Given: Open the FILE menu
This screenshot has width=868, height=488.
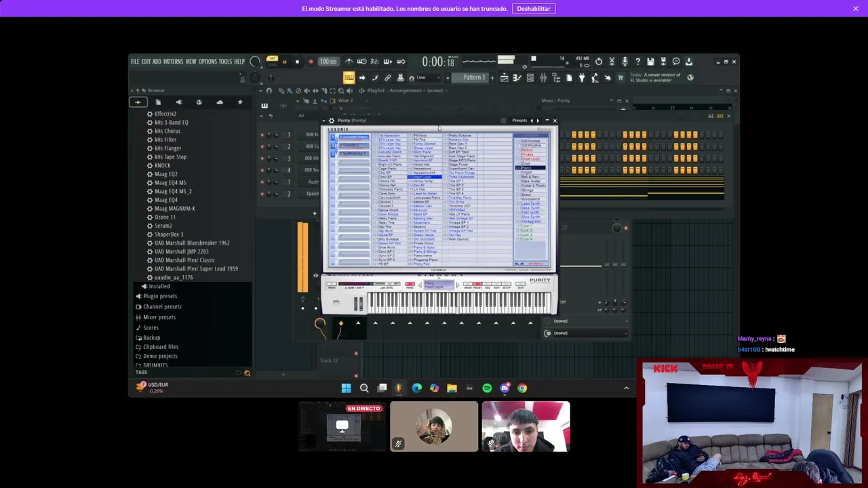Looking at the screenshot, I should point(135,62).
